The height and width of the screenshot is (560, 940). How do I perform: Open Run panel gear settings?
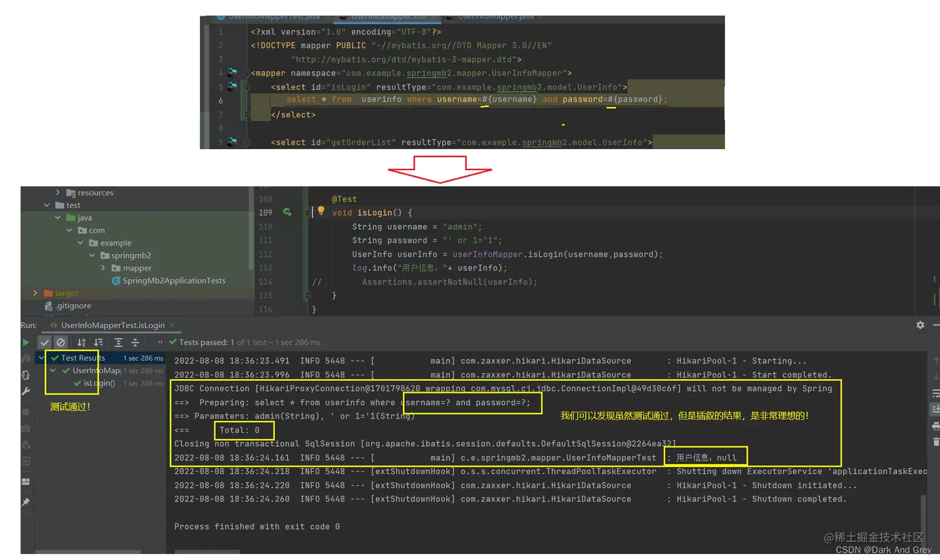[x=920, y=325]
